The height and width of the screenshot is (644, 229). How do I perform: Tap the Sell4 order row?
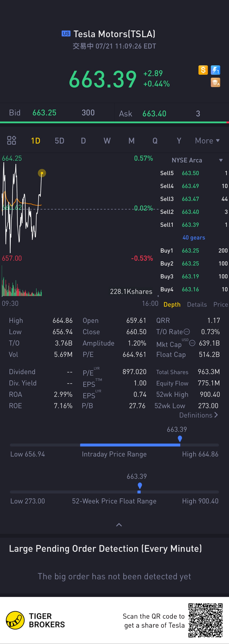pyautogui.click(x=194, y=186)
